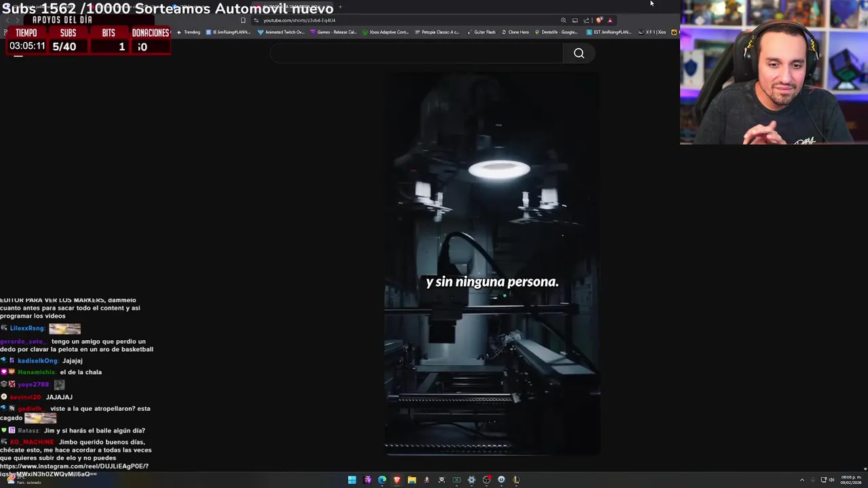Screen dimensions: 868x488
Task: Open Brave browser from the taskbar
Action: (397, 480)
